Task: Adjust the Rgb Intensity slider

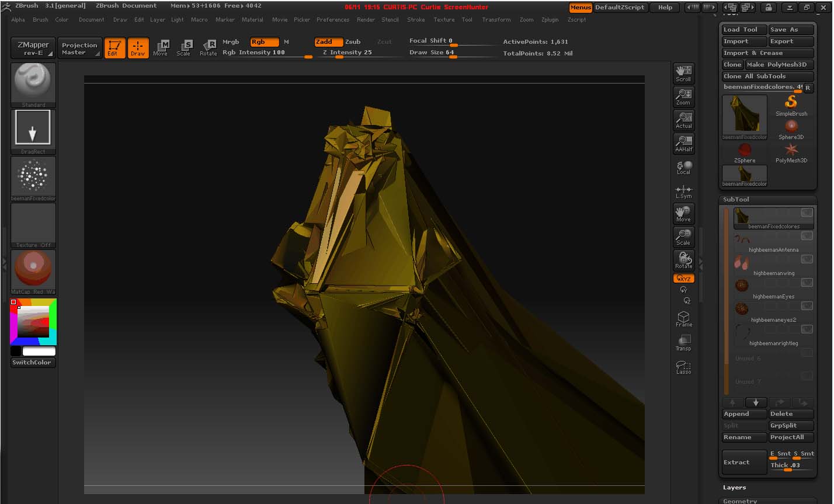Action: [x=267, y=53]
